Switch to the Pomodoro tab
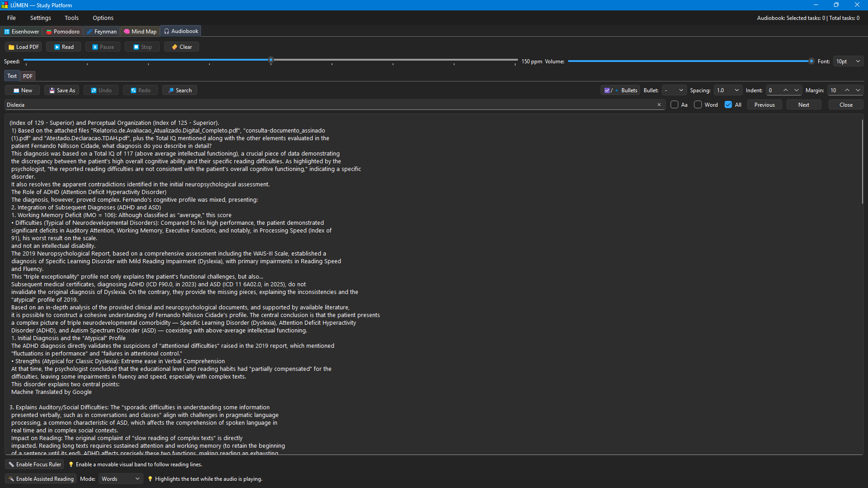868x488 pixels. 63,31
